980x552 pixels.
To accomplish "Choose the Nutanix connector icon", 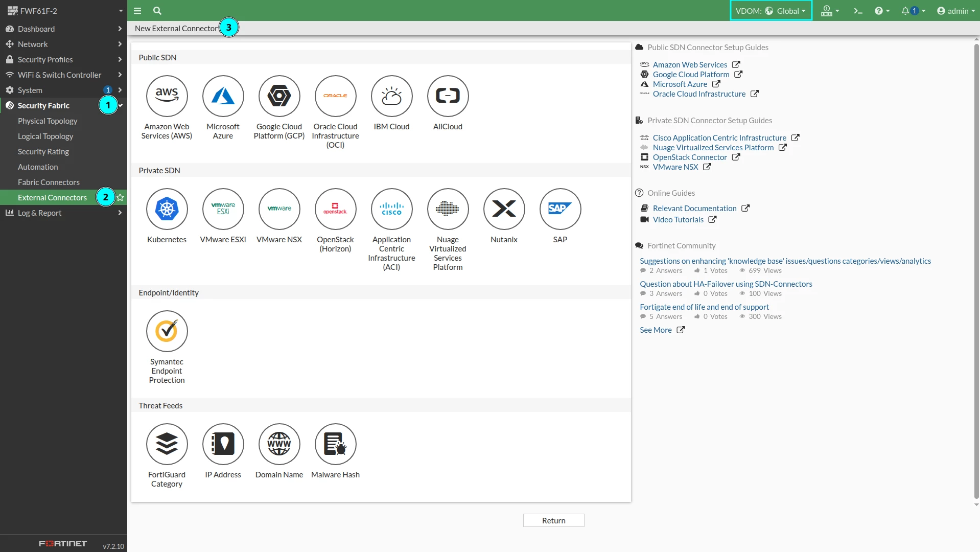I will tap(504, 209).
